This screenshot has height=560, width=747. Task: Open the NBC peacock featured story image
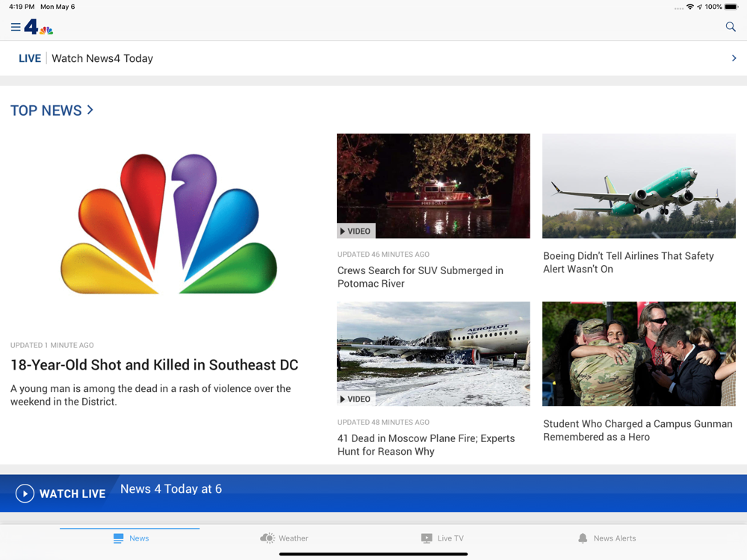(169, 224)
